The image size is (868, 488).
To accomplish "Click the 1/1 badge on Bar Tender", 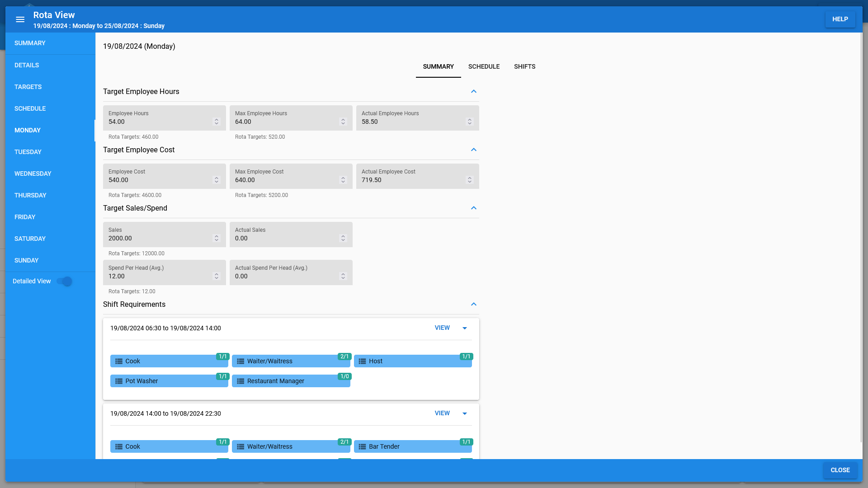I will 466,442.
